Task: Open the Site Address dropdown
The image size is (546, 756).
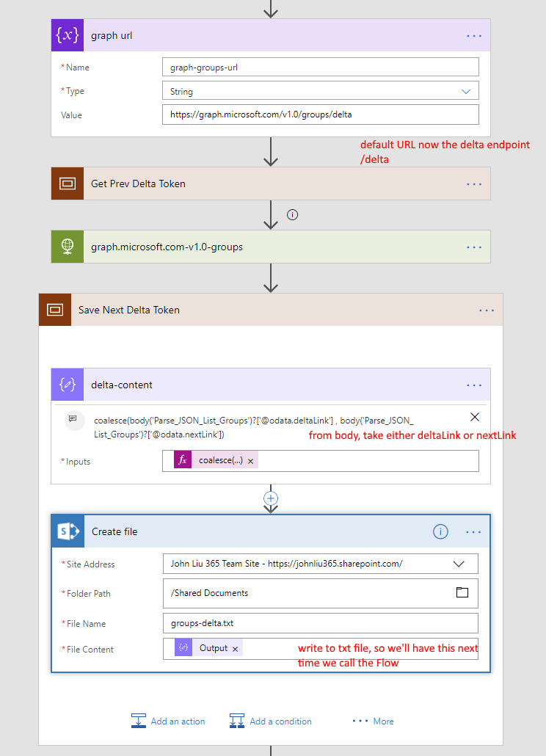Action: click(459, 564)
